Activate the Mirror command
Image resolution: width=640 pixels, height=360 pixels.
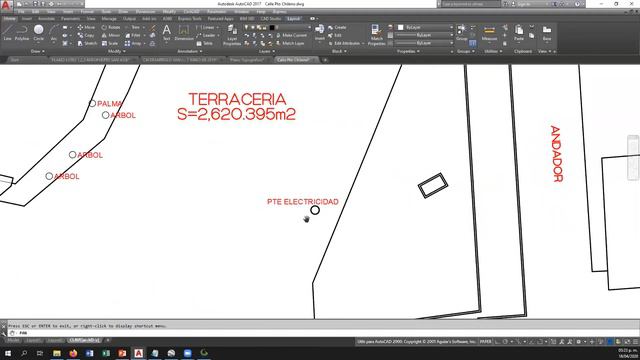(111, 36)
